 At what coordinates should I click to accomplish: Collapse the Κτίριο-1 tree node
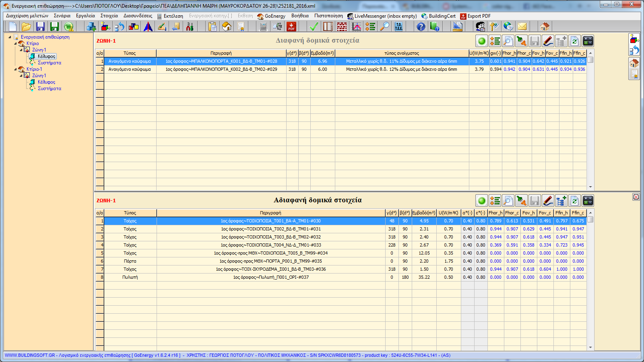tap(16, 69)
